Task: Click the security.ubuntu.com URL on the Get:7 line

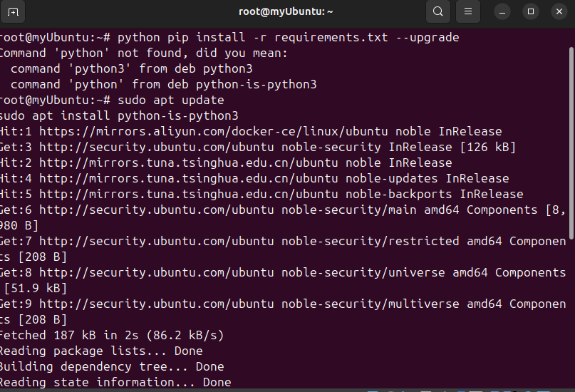Action: tap(157, 242)
